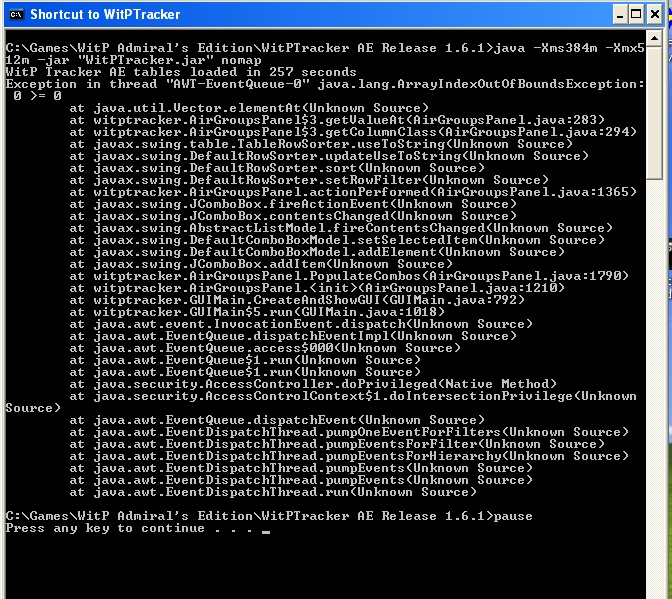The image size is (672, 599).
Task: Click the 'JComboBox.contentsChanged' stack line
Action: point(293,216)
